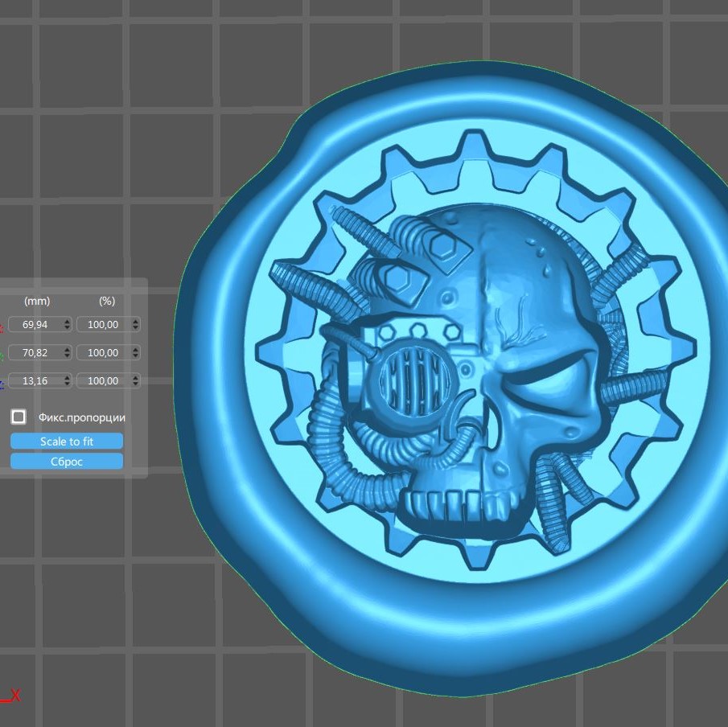Increase the X mm value with its up stepper
The width and height of the screenshot is (728, 727).
coord(67,321)
